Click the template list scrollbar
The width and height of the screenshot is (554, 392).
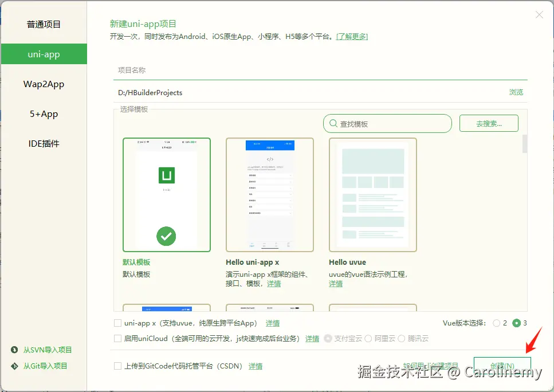pos(525,144)
